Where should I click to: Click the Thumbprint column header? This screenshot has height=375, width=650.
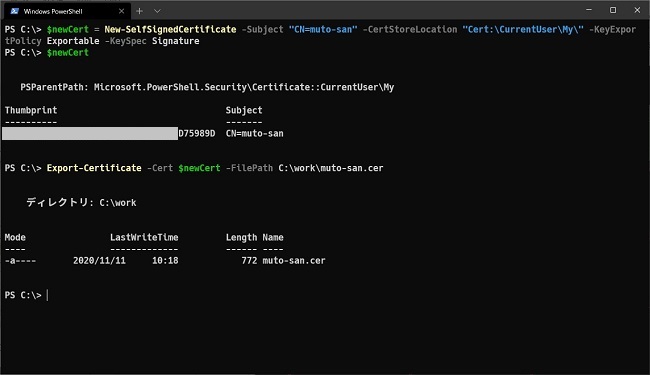pos(31,110)
